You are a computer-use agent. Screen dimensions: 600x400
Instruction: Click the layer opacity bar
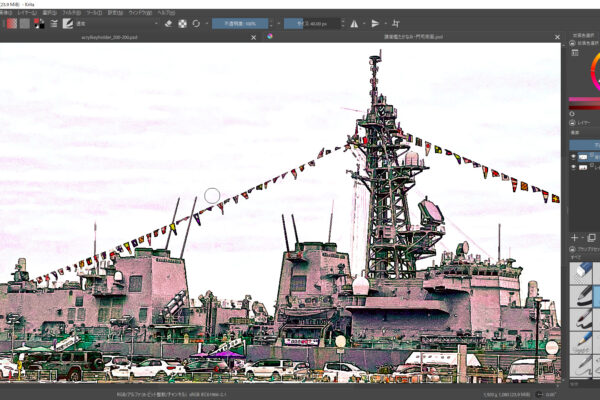pos(585,145)
